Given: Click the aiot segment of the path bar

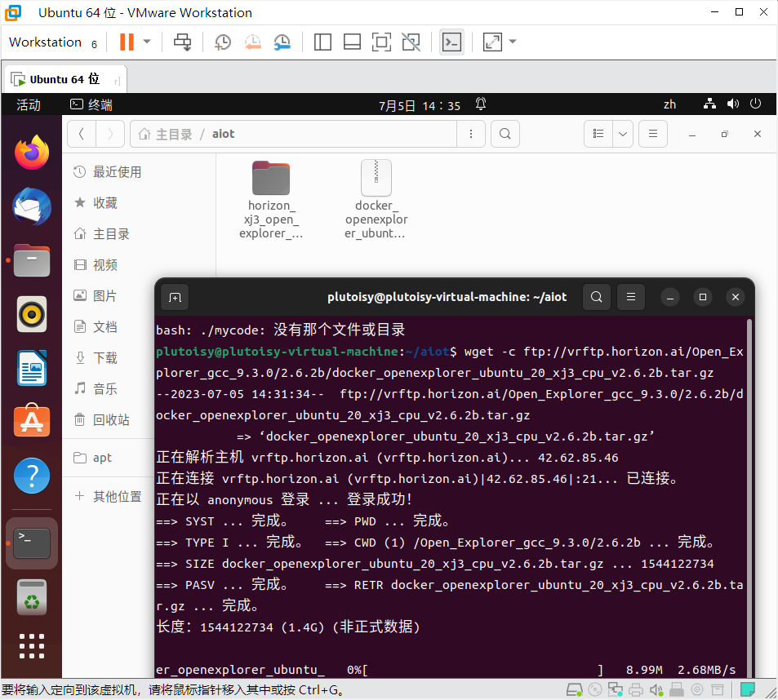Looking at the screenshot, I should click(224, 134).
